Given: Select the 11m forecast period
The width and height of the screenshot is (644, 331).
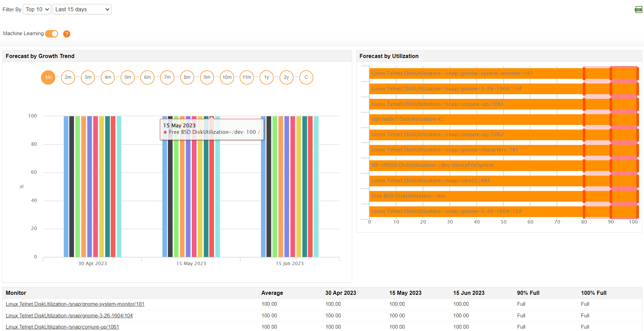Looking at the screenshot, I should [x=247, y=77].
